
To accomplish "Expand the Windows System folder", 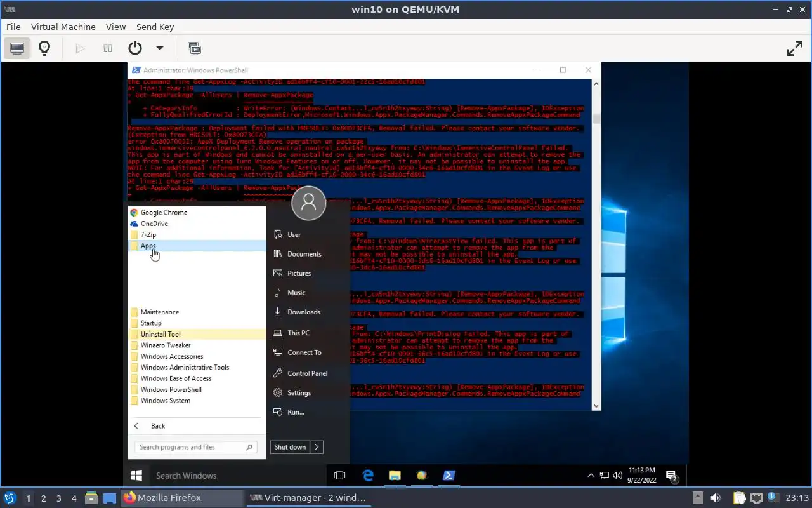I will 197,401.
